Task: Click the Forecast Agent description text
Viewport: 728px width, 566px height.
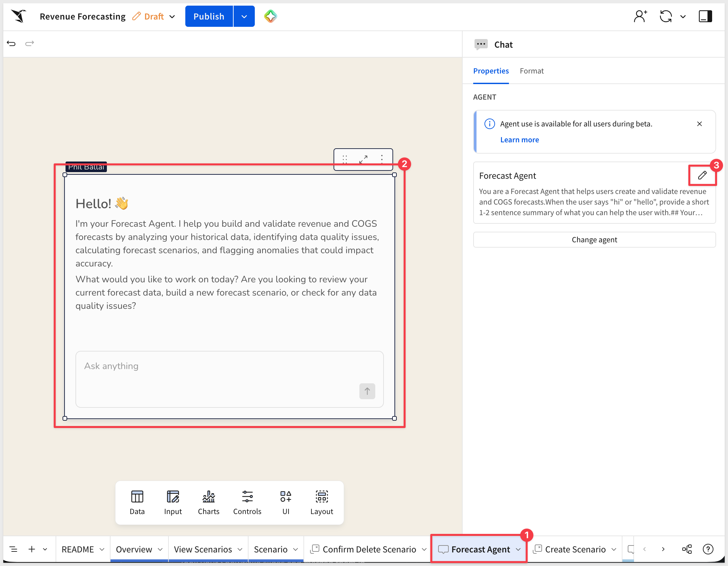Action: [594, 202]
